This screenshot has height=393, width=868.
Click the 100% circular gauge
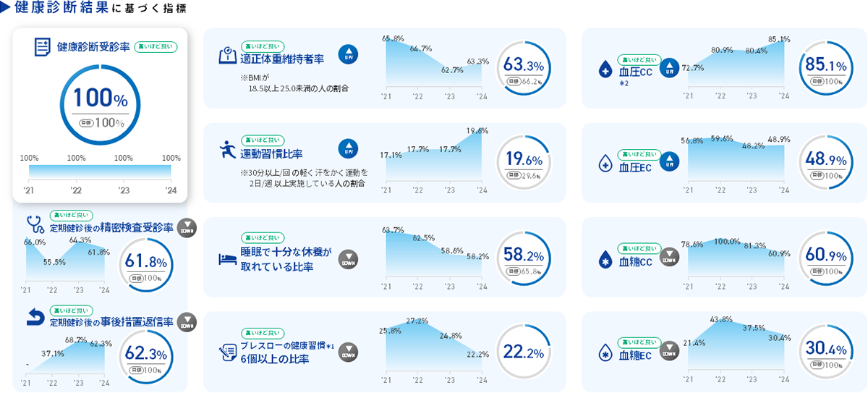click(x=98, y=104)
